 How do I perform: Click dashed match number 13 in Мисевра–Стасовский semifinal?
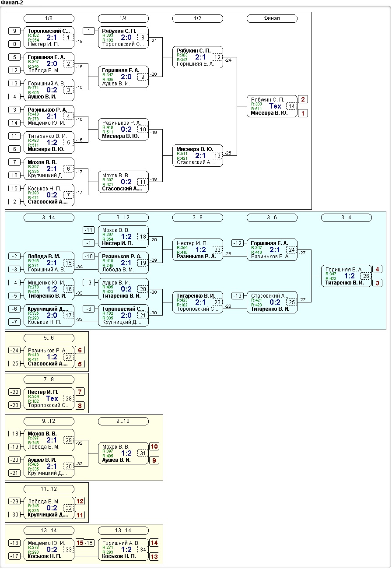(217, 156)
